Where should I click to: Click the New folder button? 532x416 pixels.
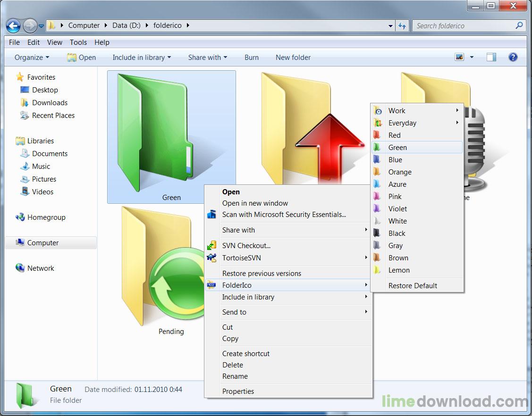(293, 58)
